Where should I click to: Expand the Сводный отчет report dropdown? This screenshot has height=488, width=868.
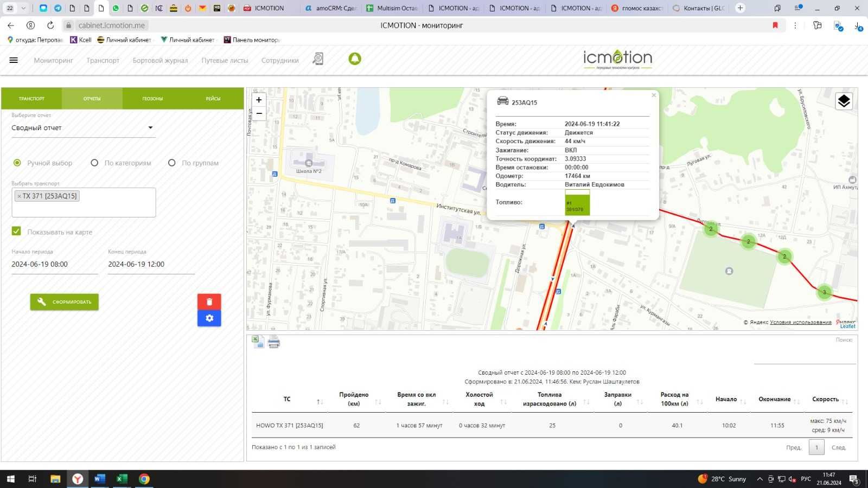(84, 128)
